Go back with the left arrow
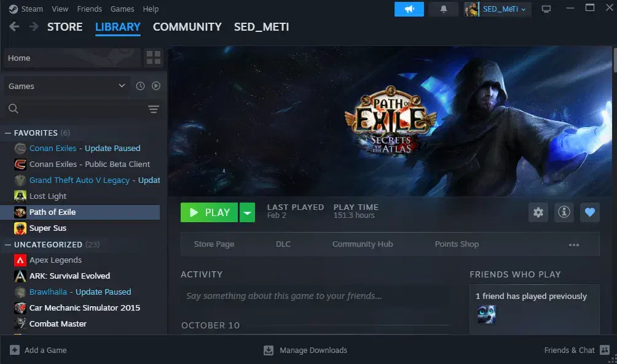 (14, 27)
